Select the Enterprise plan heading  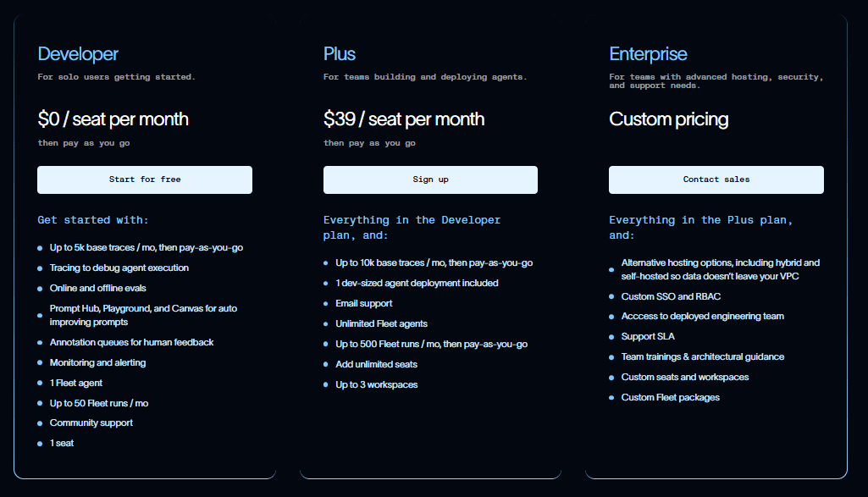[x=648, y=53]
